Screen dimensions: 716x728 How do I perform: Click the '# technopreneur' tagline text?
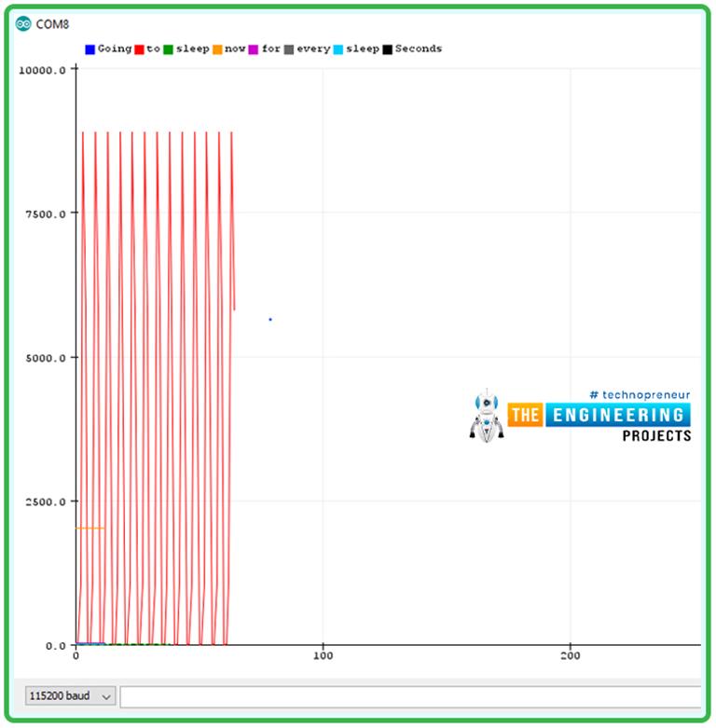[x=640, y=394]
